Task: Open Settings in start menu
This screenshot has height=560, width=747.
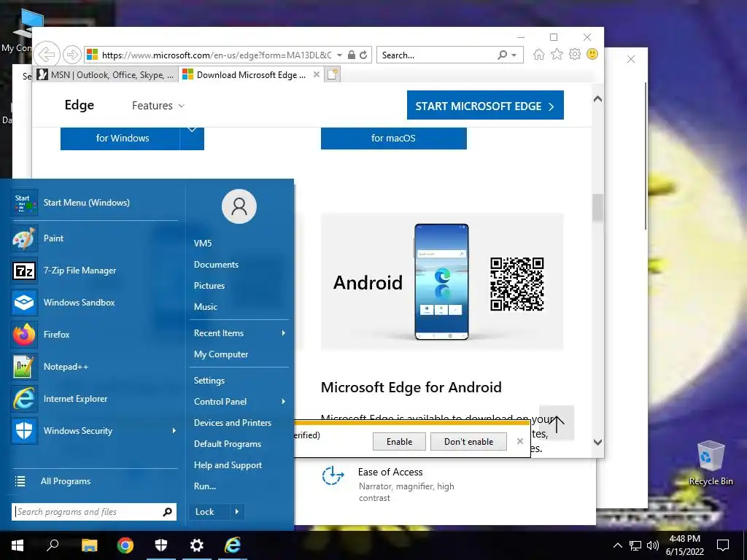Action: coord(209,381)
